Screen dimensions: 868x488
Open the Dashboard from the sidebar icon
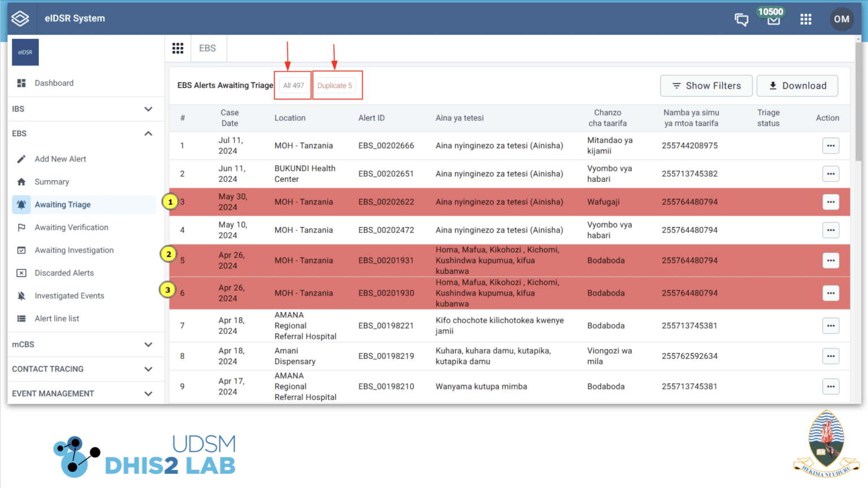point(21,82)
